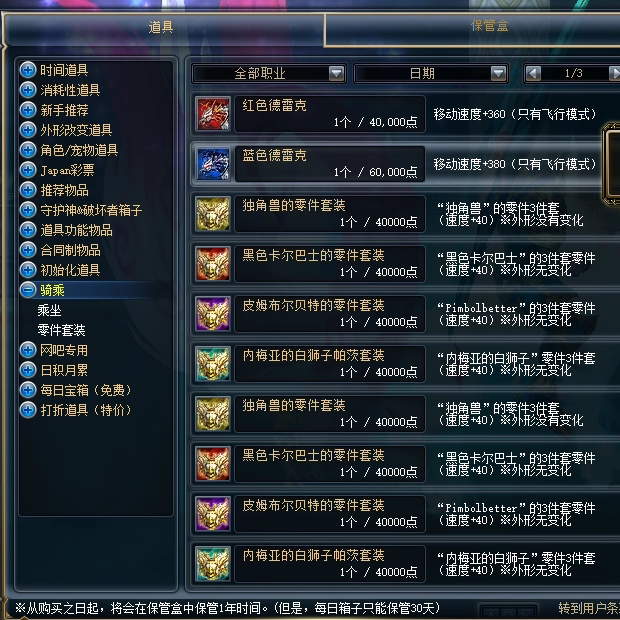Click first 黑色卡尔巴士 red armor icon
Viewport: 620px width, 620px height.
(213, 264)
